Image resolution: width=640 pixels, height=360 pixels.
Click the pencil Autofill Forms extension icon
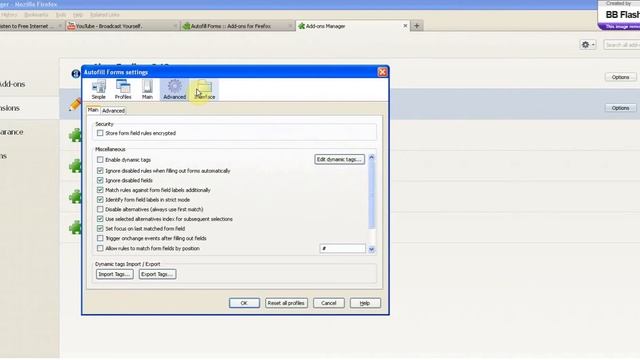coord(75,105)
